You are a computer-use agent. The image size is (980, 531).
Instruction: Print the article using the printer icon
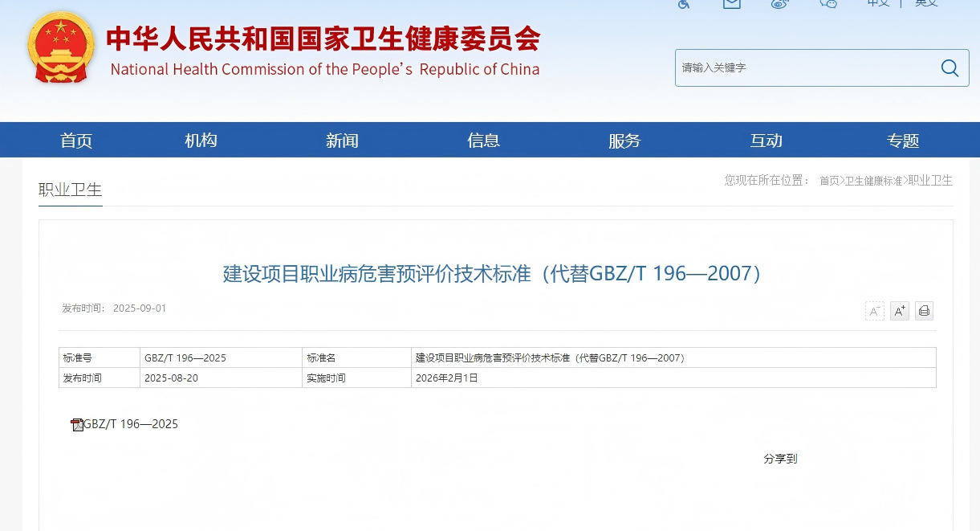coord(924,311)
